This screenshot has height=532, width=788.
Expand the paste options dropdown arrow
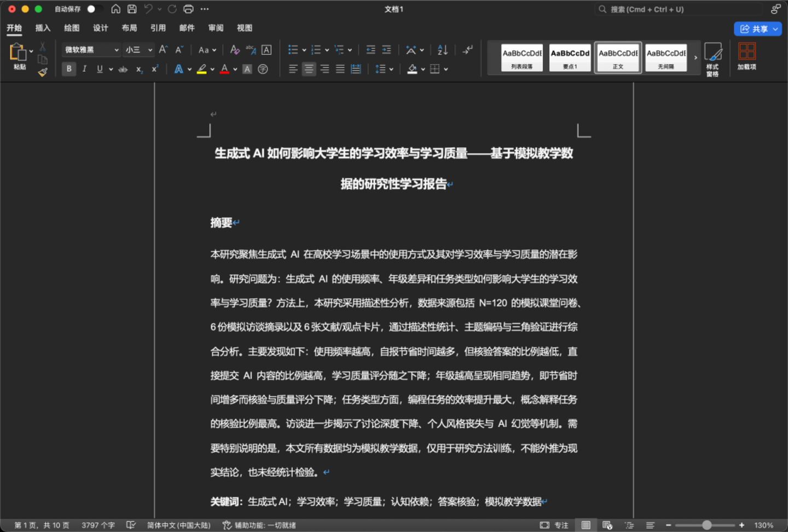tap(31, 51)
